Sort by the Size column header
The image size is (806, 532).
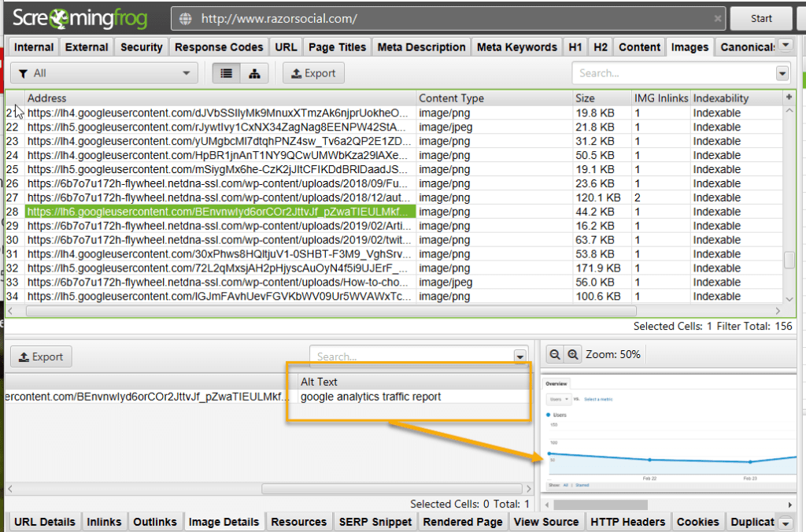tap(601, 98)
